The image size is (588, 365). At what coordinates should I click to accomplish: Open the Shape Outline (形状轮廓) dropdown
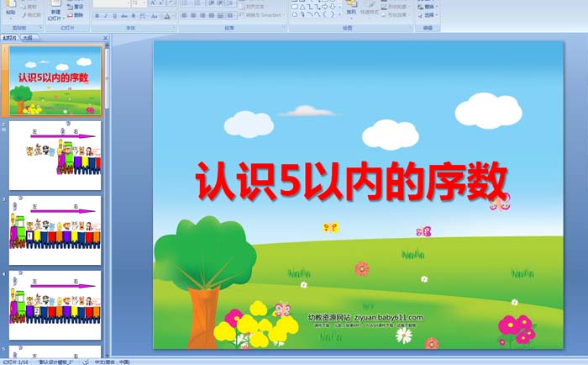point(395,7)
